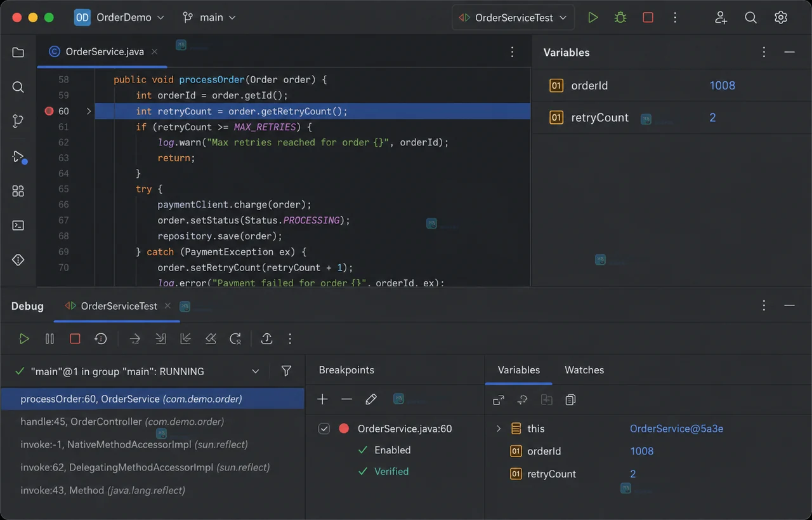The height and width of the screenshot is (520, 812).
Task: Open editor tab options kebab menu
Action: 513,53
